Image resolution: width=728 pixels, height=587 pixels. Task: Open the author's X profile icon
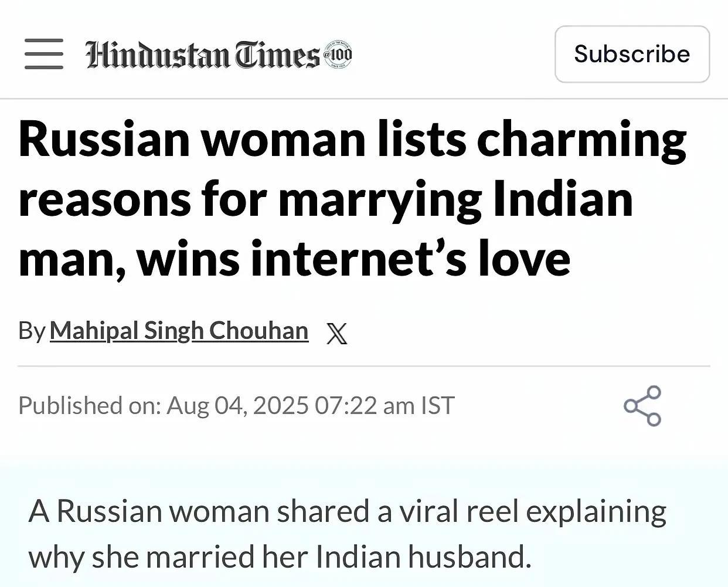(336, 333)
